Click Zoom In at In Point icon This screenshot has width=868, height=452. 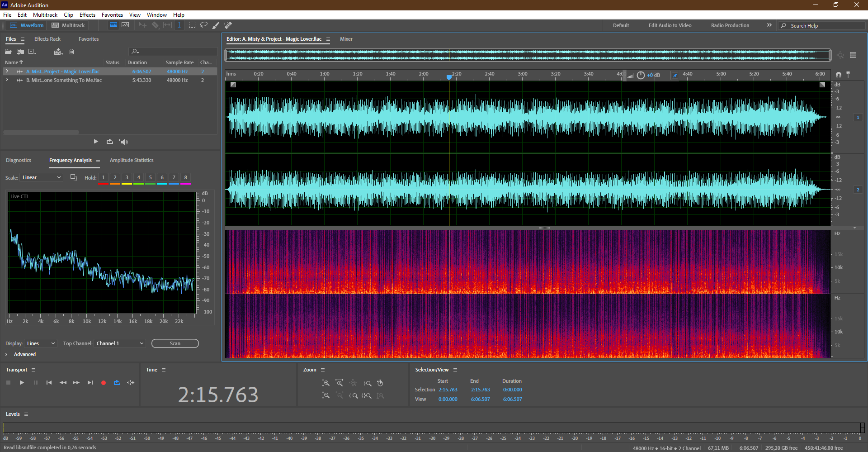[x=354, y=395]
